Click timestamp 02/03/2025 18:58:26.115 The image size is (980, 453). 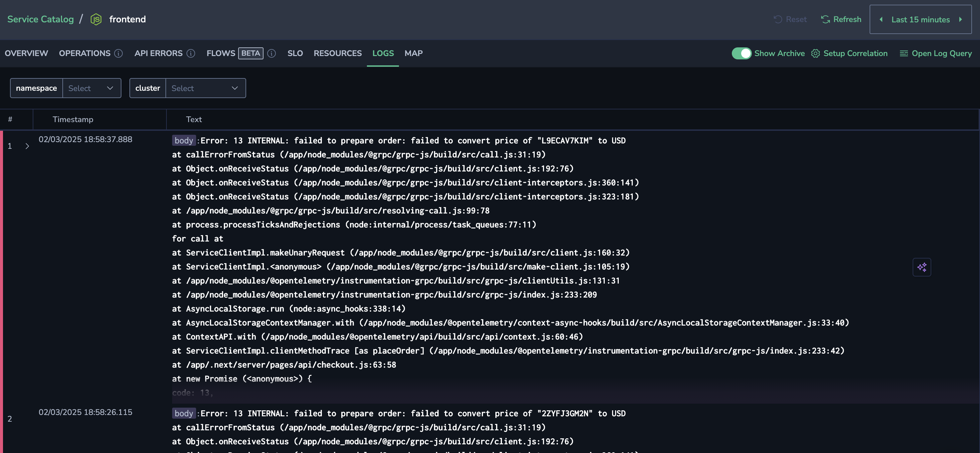tap(86, 412)
